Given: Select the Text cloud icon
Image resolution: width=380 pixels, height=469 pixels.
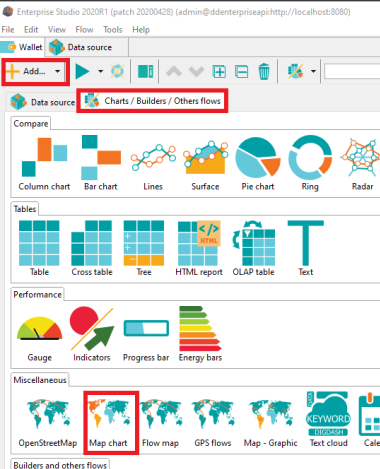Looking at the screenshot, I should (x=329, y=414).
